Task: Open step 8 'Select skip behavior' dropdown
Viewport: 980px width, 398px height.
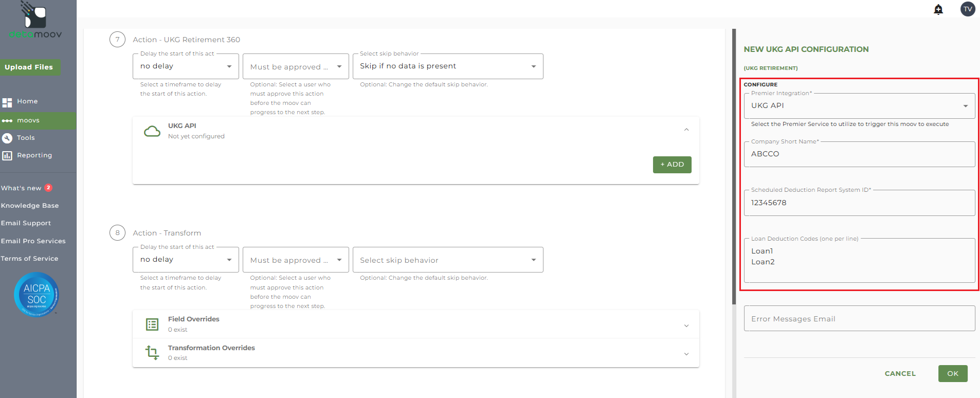Action: pyautogui.click(x=447, y=260)
